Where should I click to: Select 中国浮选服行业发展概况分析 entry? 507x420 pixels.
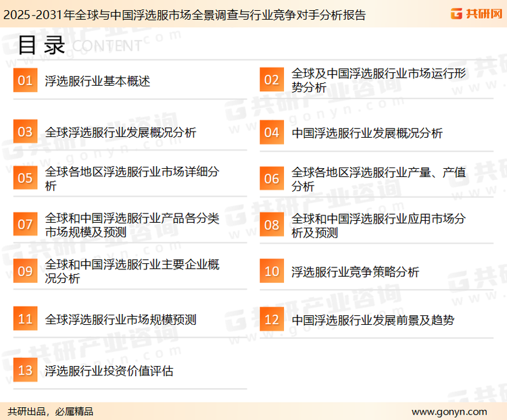click(367, 133)
